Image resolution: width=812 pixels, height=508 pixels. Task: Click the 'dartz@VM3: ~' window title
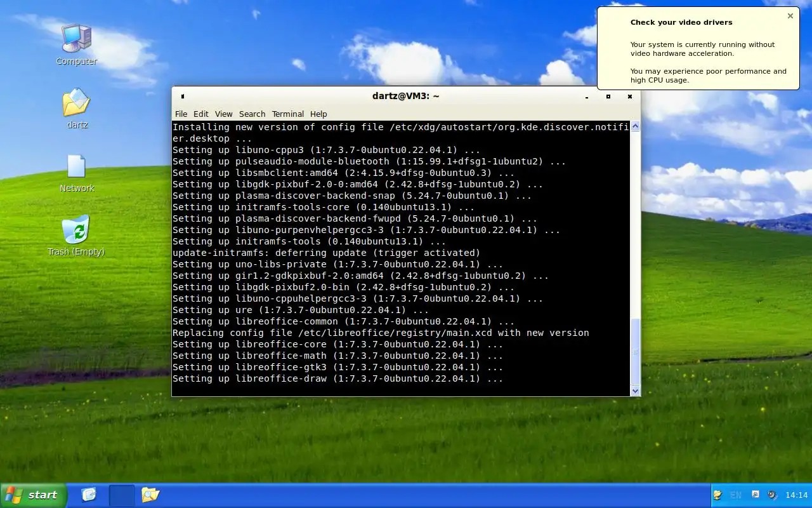[x=406, y=96]
